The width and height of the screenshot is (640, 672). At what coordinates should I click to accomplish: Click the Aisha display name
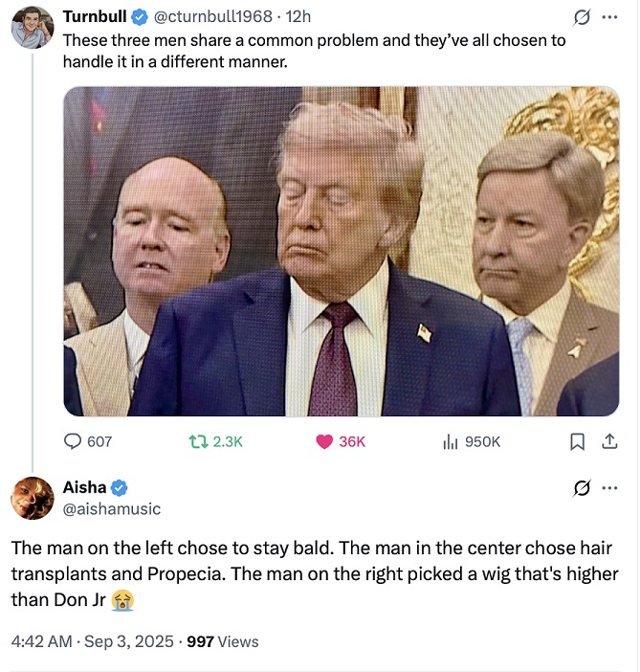pyautogui.click(x=84, y=487)
